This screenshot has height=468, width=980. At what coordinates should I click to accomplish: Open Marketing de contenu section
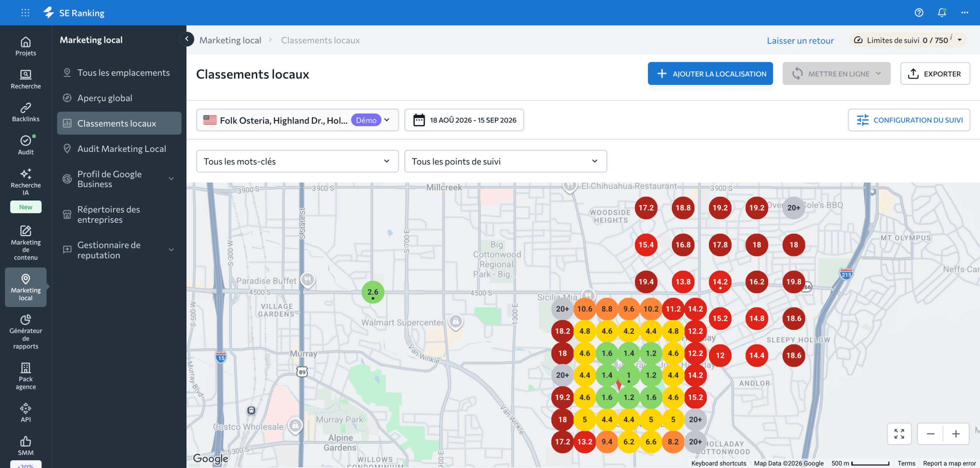click(26, 243)
